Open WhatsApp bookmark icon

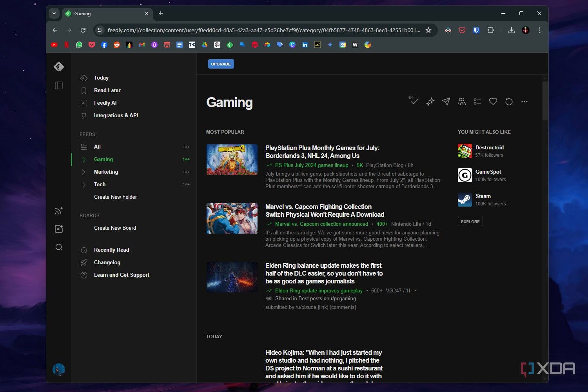pyautogui.click(x=79, y=45)
